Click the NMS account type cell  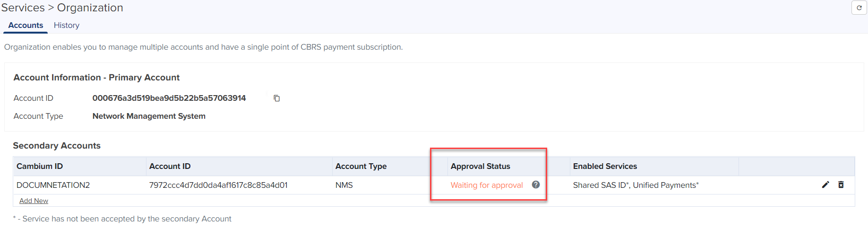344,185
